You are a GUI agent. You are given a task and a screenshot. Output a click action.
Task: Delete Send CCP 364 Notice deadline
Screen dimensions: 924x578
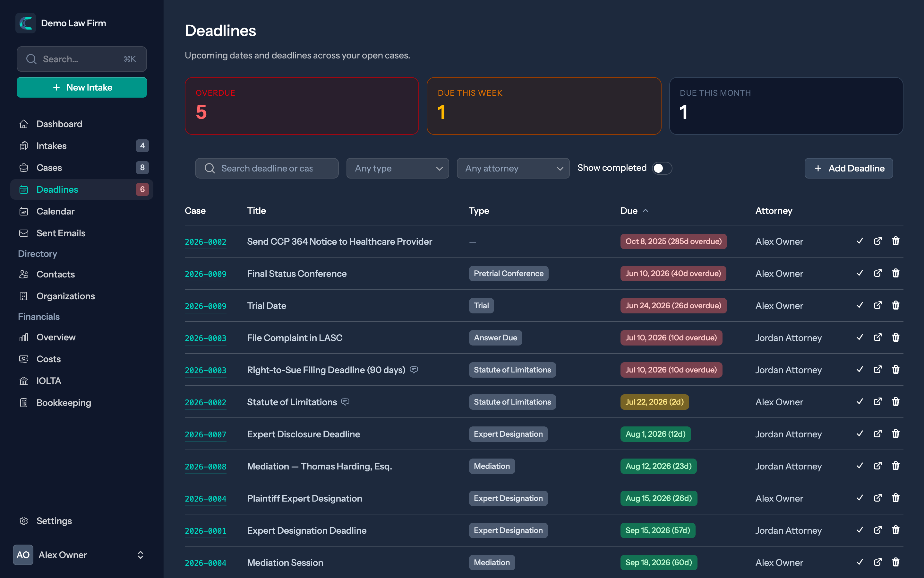(895, 241)
